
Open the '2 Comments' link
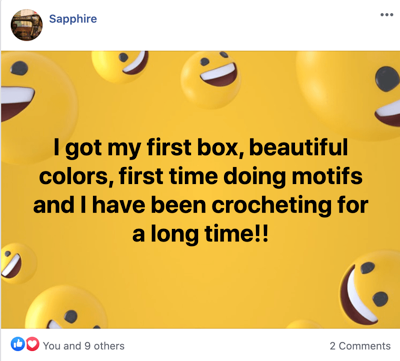pos(360,346)
